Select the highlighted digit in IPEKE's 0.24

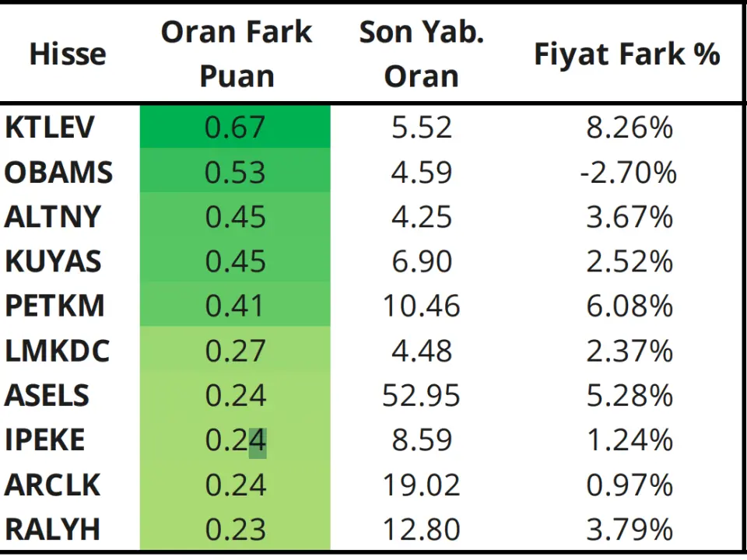pos(258,443)
